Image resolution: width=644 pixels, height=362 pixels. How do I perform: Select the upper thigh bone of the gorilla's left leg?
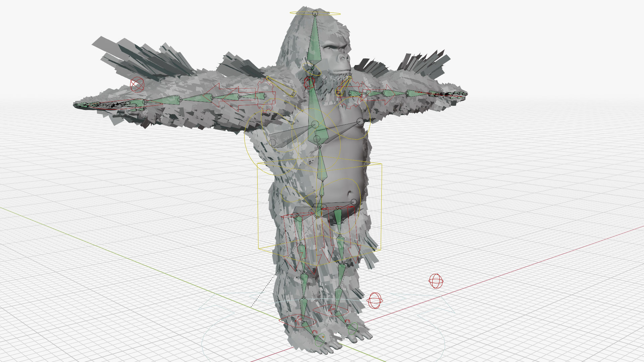pyautogui.click(x=338, y=221)
